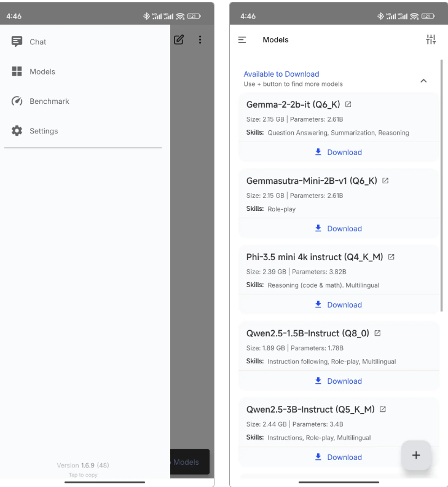
Task: Select the Qwen2.5-3B-Instruct (Q5_K_M) title
Action: coord(310,410)
